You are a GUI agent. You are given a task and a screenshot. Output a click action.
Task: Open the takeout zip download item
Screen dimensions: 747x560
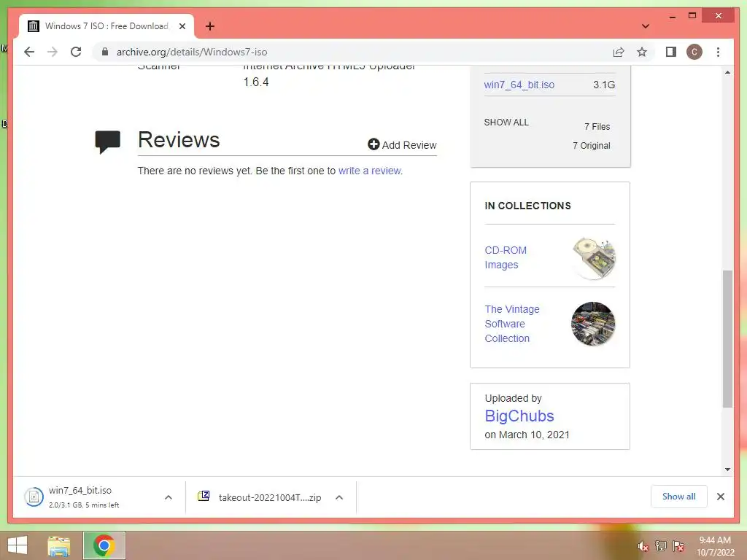pyautogui.click(x=260, y=497)
